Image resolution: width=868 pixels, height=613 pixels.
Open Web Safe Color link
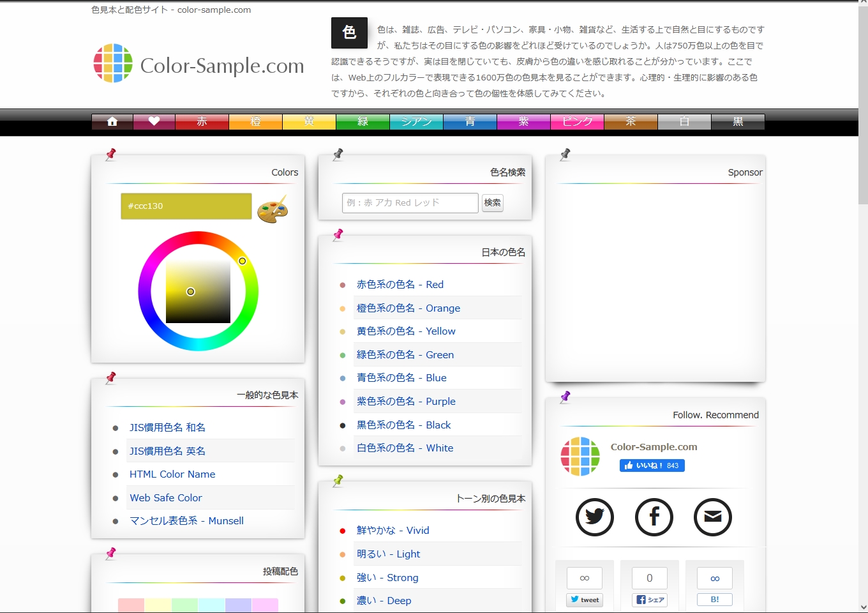166,497
